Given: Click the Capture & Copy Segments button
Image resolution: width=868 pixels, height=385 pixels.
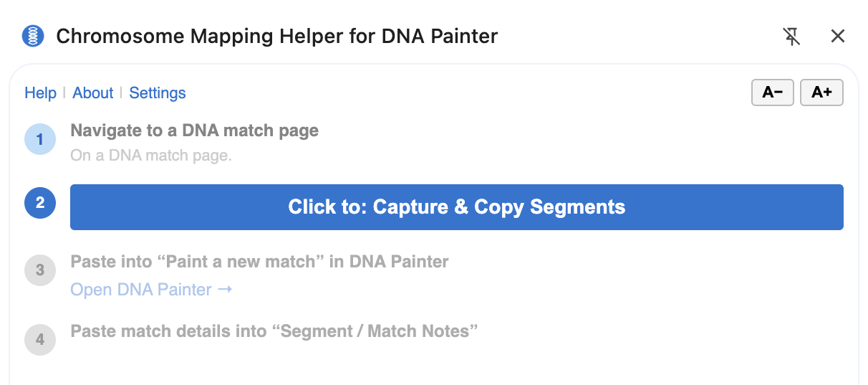Looking at the screenshot, I should (456, 207).
